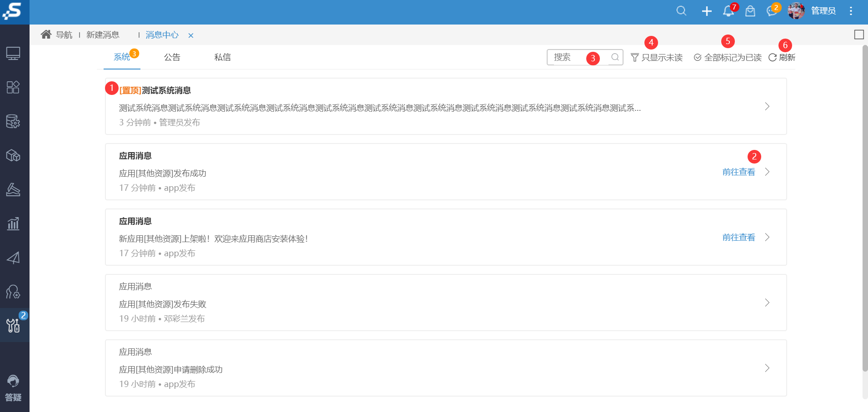
Task: Open the tools operations sidebar icon
Action: point(13,325)
